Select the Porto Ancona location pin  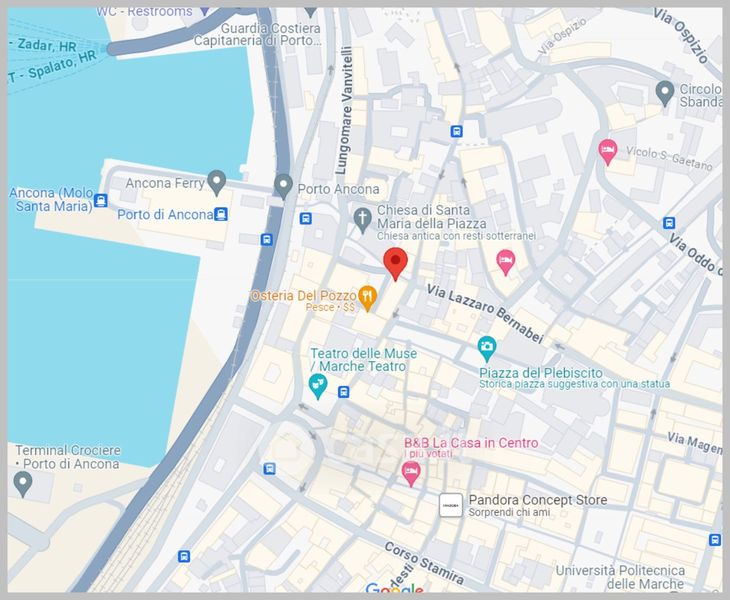point(283,187)
